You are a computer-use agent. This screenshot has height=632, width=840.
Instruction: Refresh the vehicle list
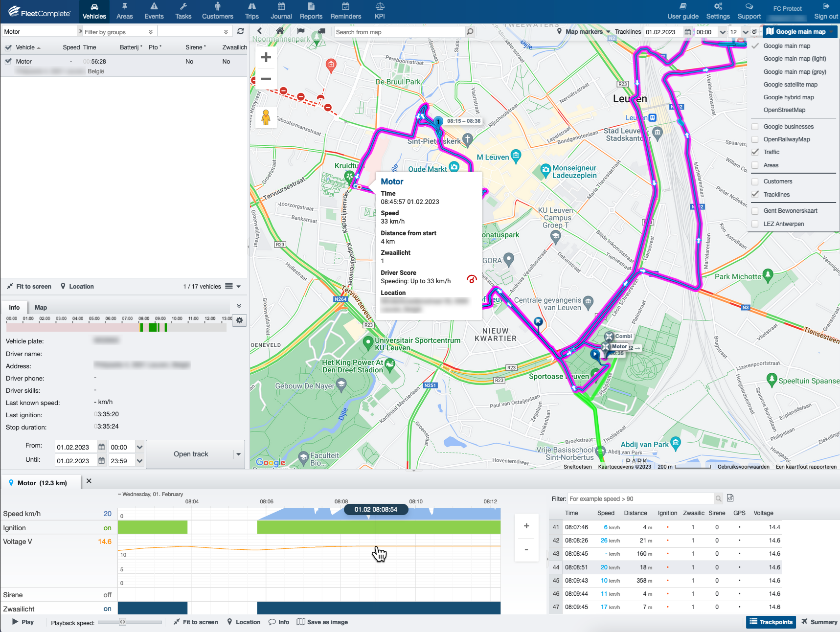[240, 31]
